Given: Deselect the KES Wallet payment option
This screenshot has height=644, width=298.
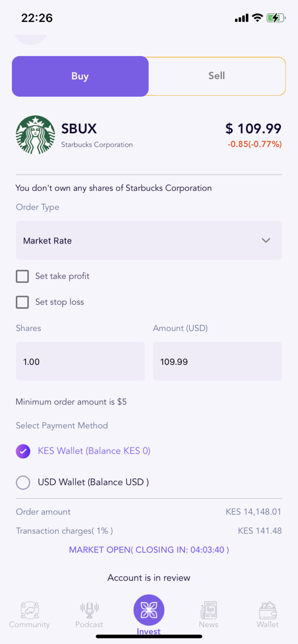Looking at the screenshot, I should 23,451.
